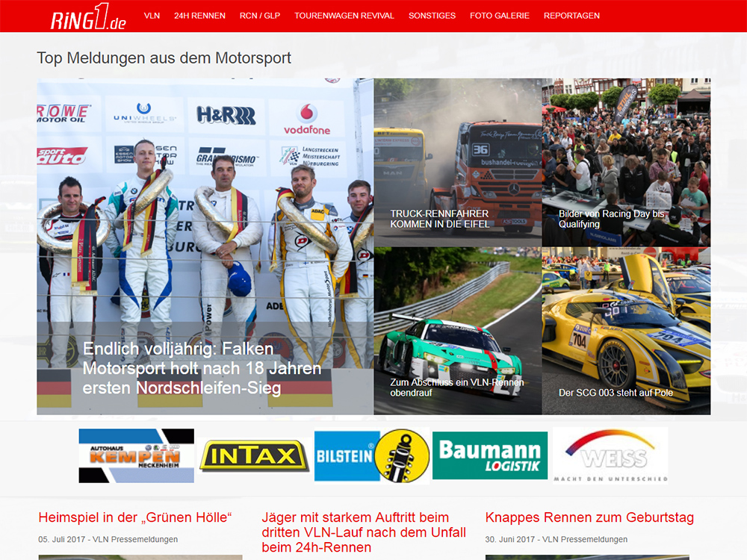Viewport: 747px width, 560px height.
Task: Go to RCN / GLP section
Action: (x=260, y=16)
